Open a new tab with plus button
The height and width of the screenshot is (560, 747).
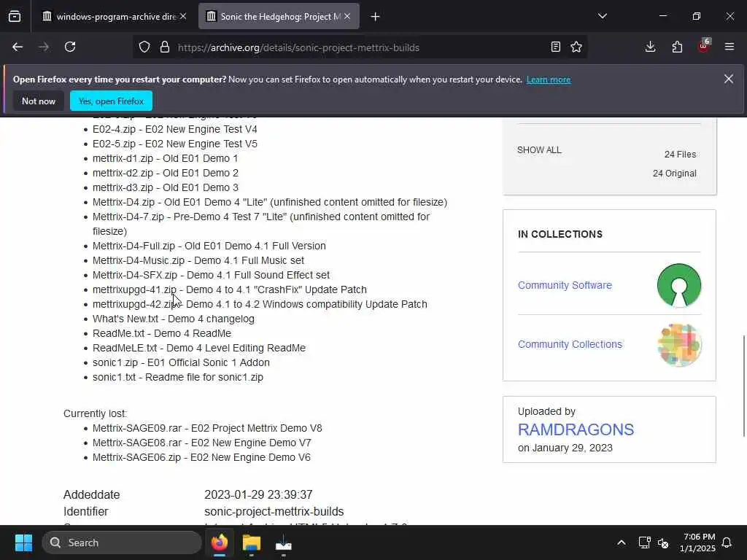(376, 17)
